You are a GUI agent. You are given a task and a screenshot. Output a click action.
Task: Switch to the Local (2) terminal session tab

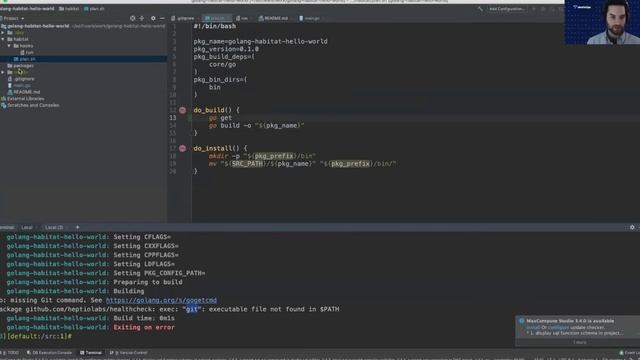[54, 227]
